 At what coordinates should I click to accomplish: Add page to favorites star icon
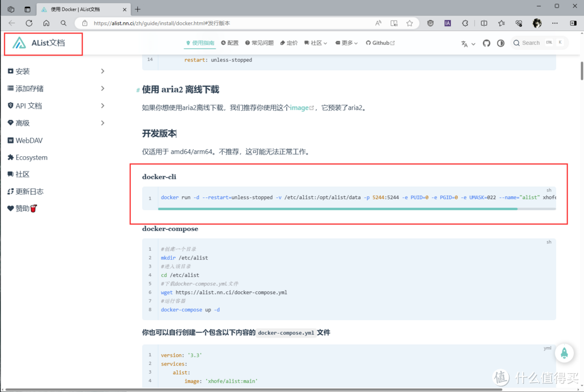pyautogui.click(x=410, y=23)
